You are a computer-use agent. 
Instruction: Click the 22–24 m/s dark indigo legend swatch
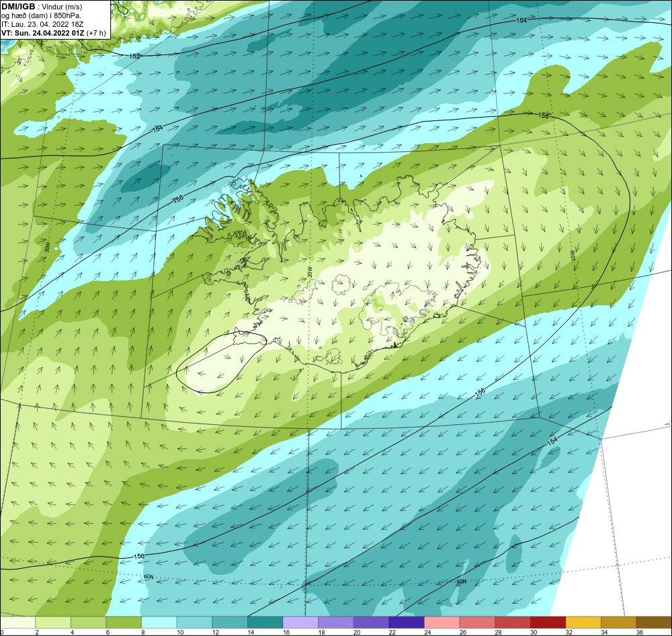pos(407,623)
